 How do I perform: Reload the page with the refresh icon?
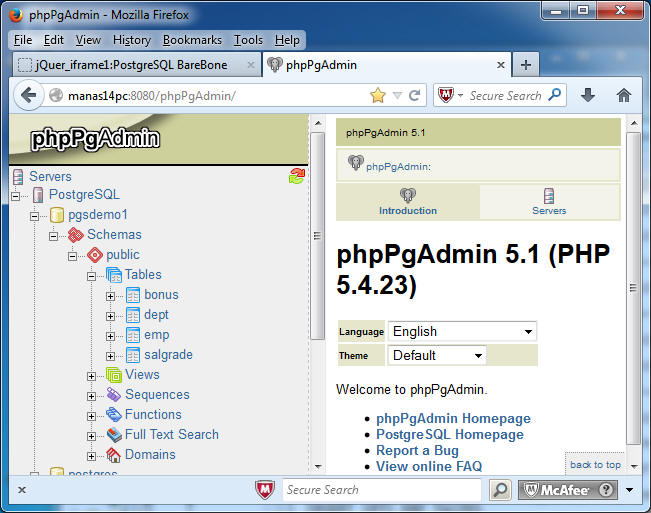(415, 96)
